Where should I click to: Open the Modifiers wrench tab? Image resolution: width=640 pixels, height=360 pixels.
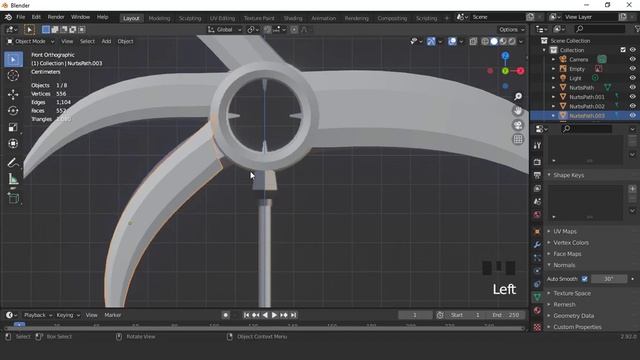click(537, 244)
